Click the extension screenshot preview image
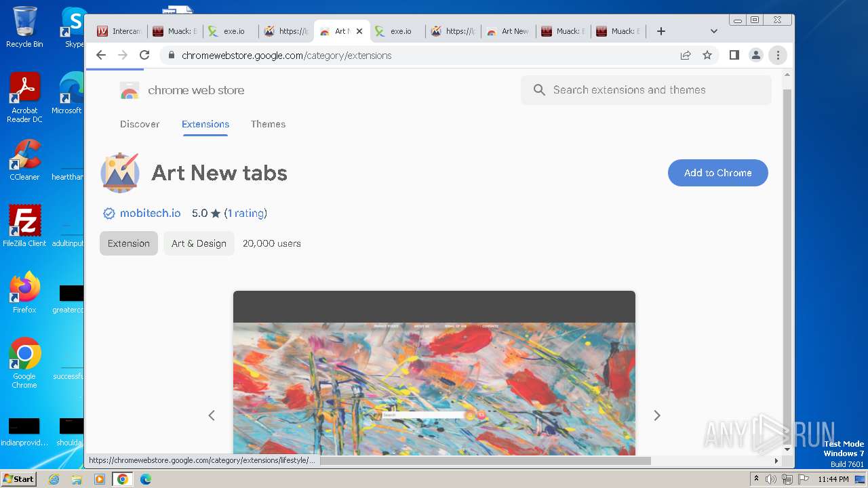The image size is (868, 488). (434, 373)
